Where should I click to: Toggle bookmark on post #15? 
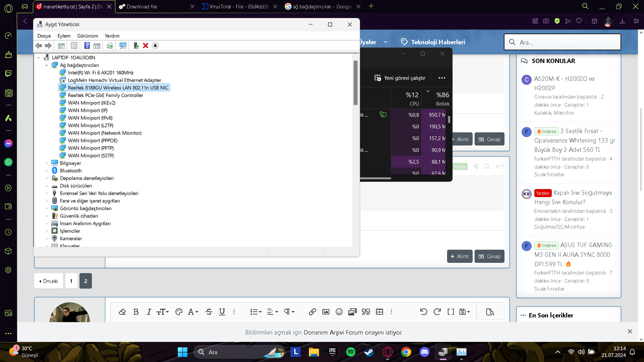click(x=487, y=167)
